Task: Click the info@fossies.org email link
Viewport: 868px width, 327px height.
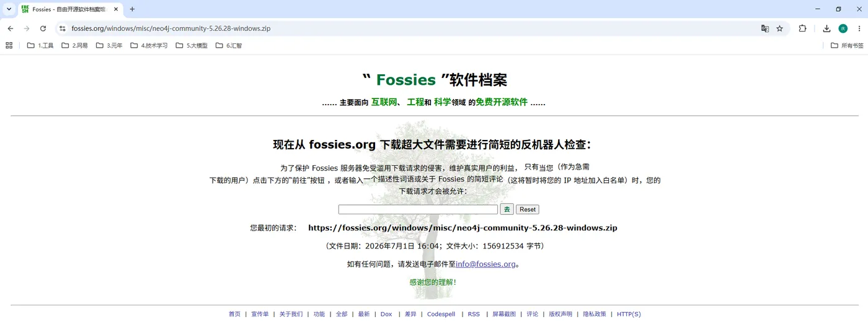Action: coord(486,264)
